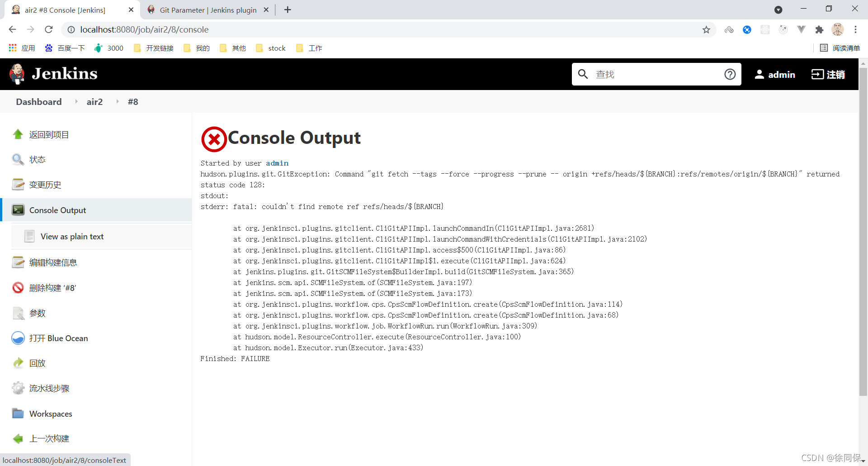Open 流水线步骤 pipeline steps

click(x=49, y=388)
